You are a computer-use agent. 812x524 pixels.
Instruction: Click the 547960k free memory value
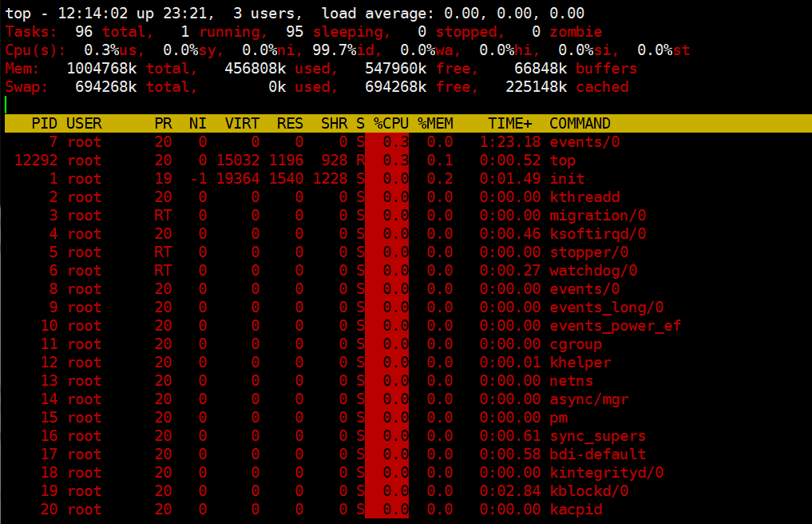[422, 69]
